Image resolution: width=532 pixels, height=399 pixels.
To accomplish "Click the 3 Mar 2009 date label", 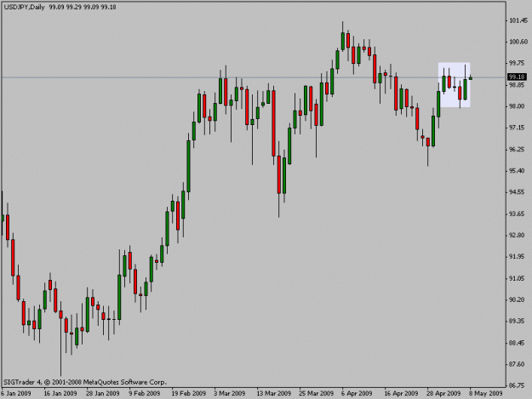I will coord(229,394).
